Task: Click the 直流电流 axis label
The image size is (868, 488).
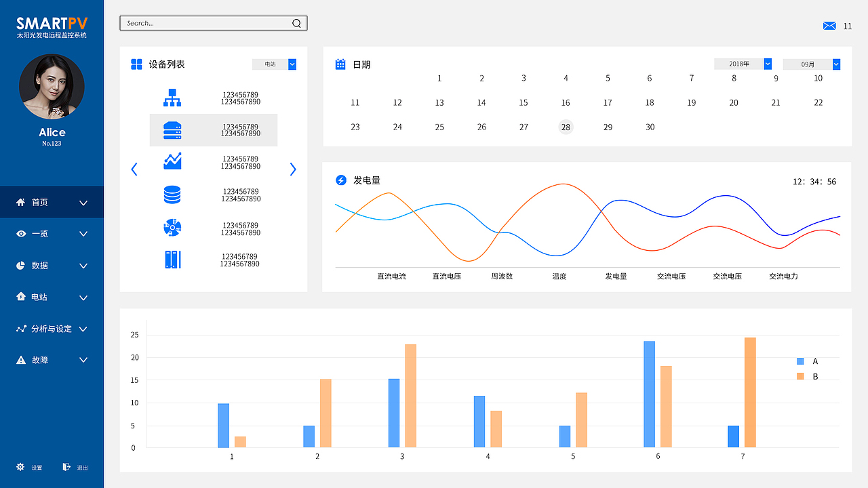Action: coord(392,277)
